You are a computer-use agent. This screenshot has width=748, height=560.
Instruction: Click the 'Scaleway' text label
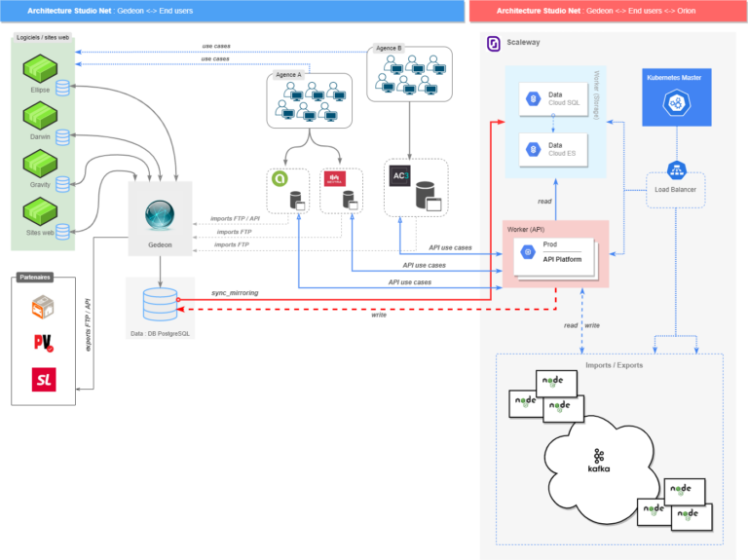[x=523, y=42]
